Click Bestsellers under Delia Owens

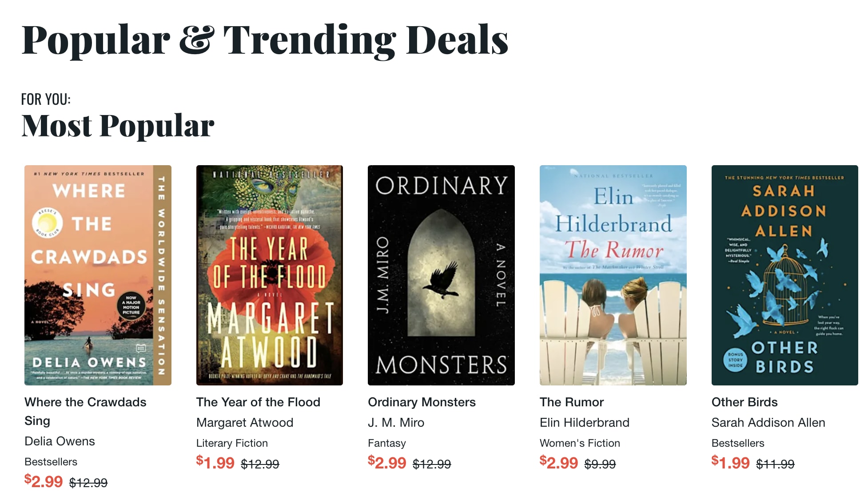51,461
